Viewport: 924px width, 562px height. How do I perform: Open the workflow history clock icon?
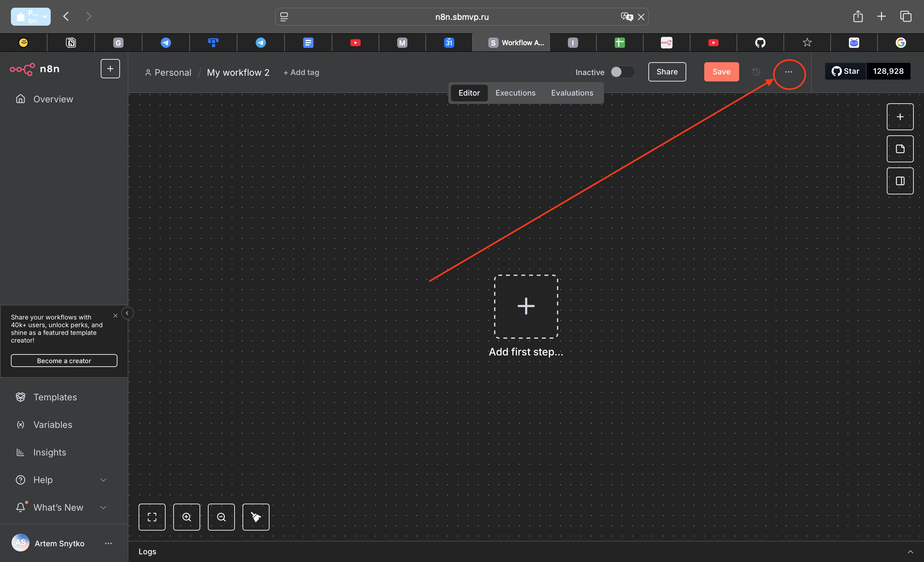[756, 72]
